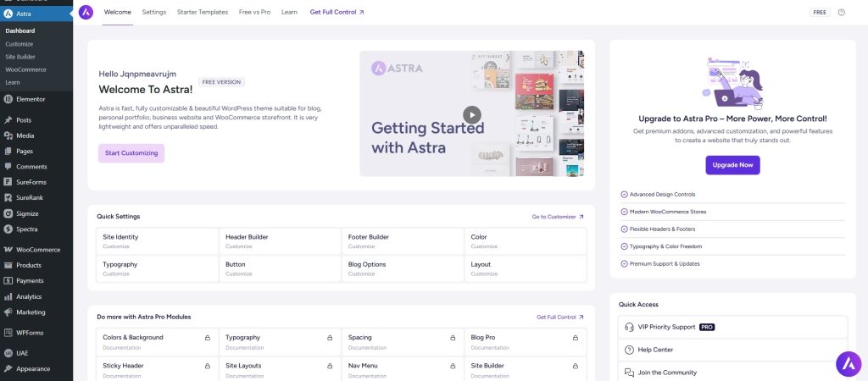Click lock icon on Spacing module
Viewport: 868px width, 381px height.
point(453,337)
